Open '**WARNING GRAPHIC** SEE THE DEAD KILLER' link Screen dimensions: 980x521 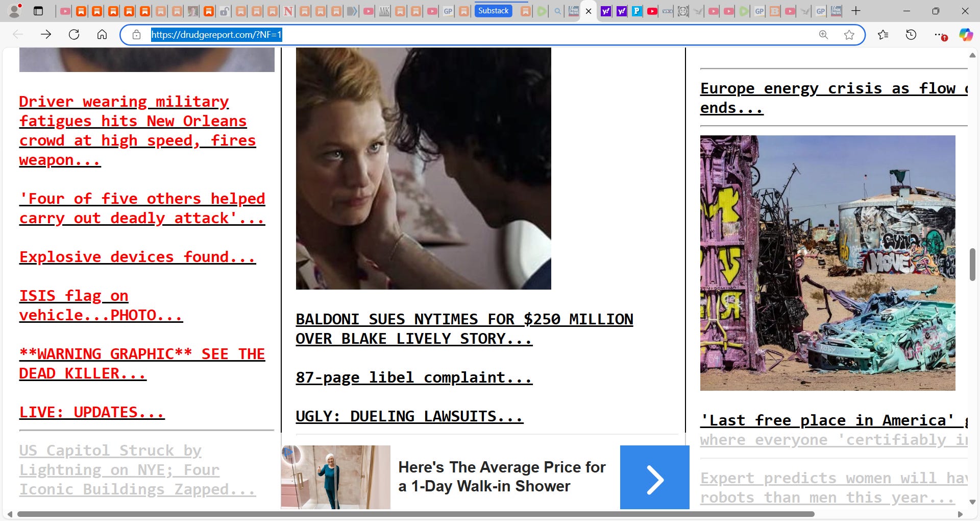[142, 364]
